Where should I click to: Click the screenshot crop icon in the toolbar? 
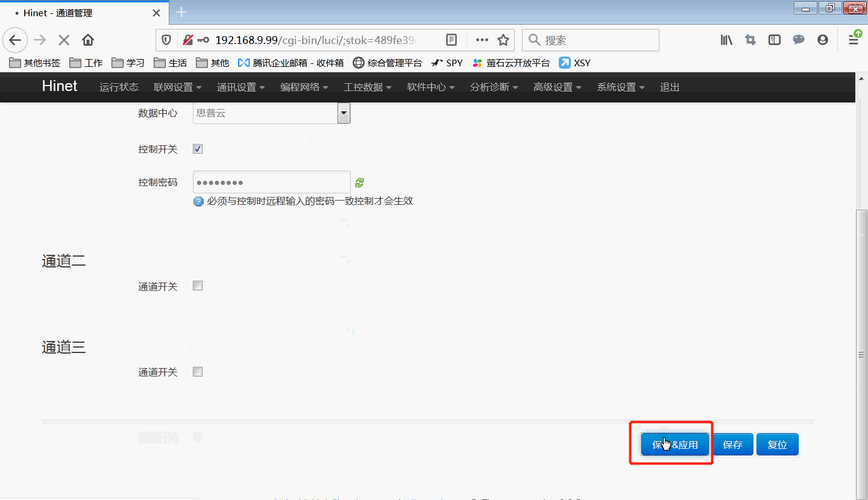(x=750, y=40)
